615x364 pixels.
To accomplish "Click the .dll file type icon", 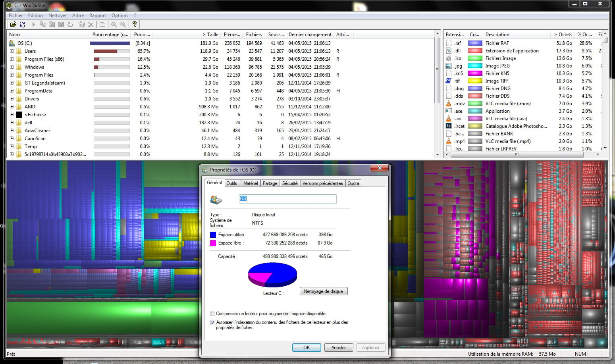I will pos(449,51).
